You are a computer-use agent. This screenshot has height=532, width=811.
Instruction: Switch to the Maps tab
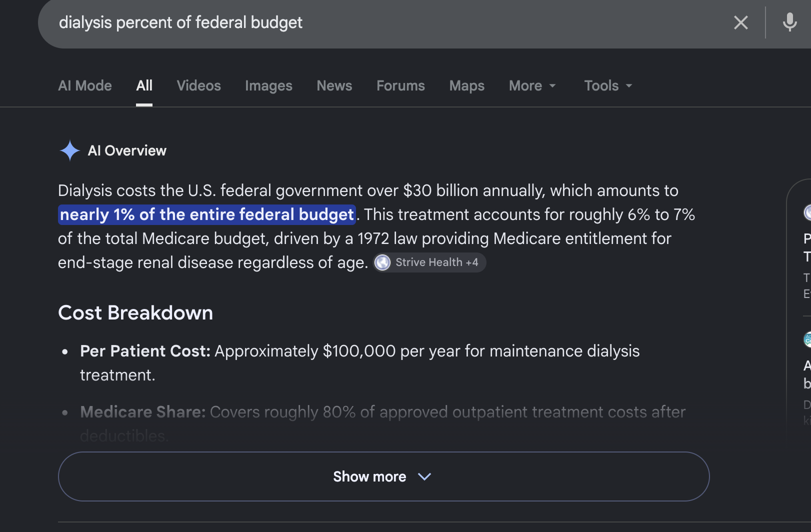pos(467,86)
